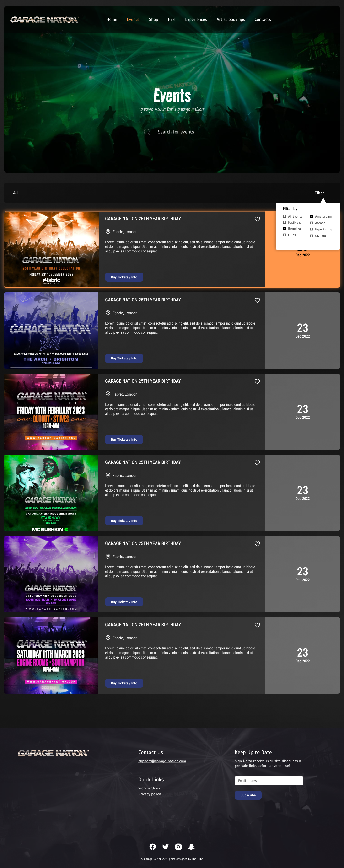Go to the Shop menu item
Viewport: 344px width, 868px height.
[x=153, y=20]
